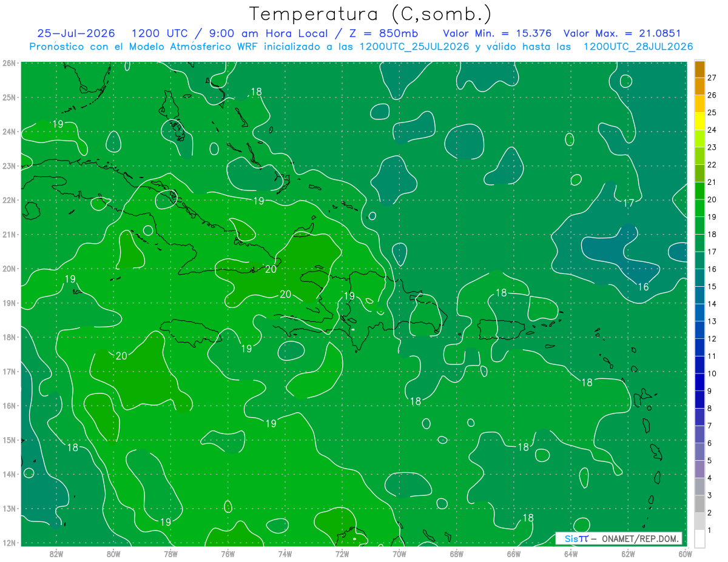The image size is (728, 562).
Task: Click the latitude axis label '26N'
Action: tap(9, 63)
